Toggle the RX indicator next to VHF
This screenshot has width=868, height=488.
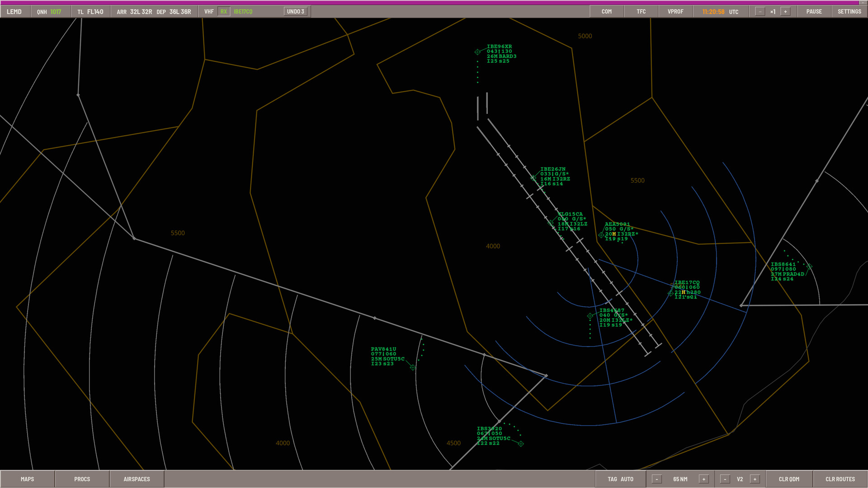point(224,12)
